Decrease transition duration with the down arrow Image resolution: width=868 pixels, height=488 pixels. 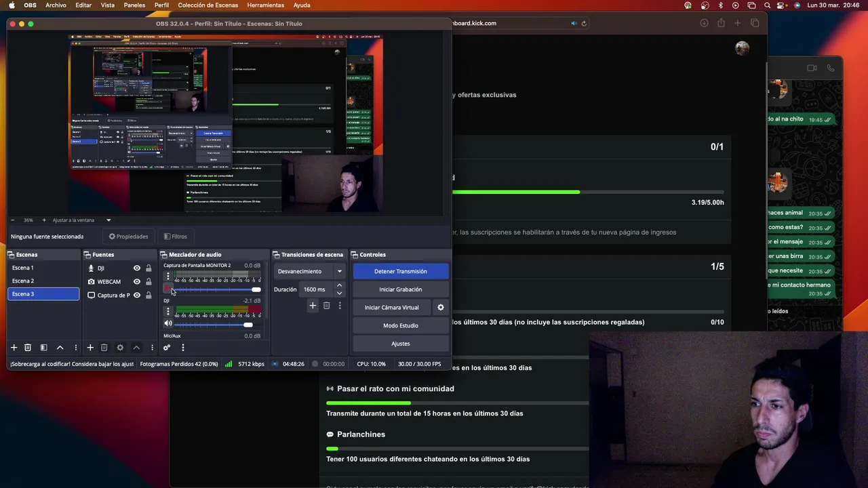[339, 293]
